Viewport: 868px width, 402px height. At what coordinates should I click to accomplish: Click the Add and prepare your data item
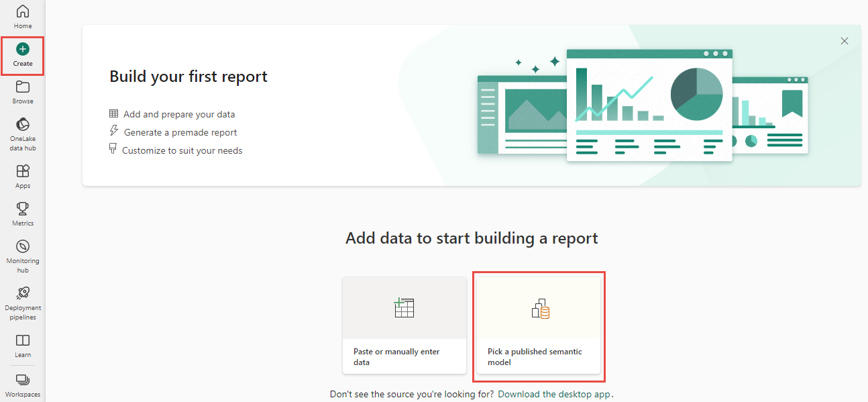click(x=178, y=114)
